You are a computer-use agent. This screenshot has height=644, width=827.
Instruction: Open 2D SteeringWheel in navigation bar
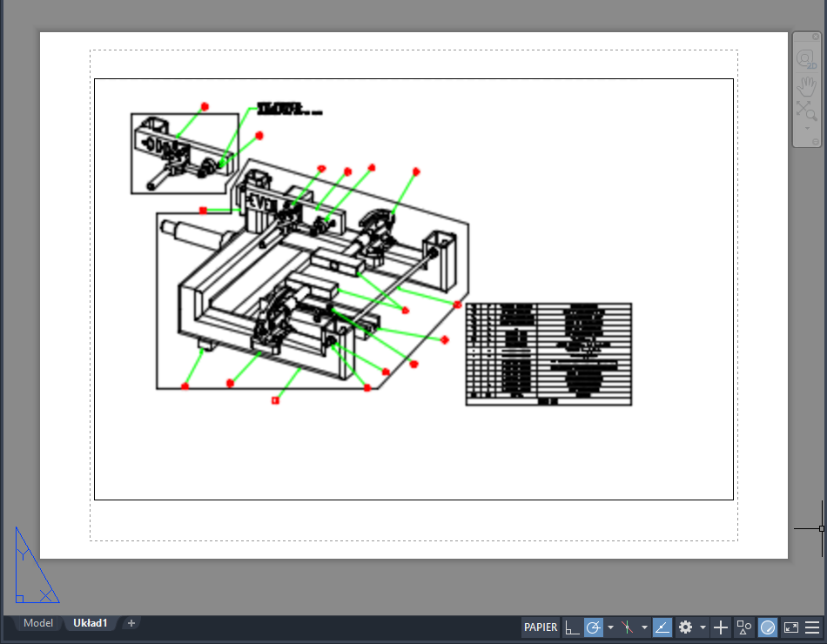[x=806, y=59]
